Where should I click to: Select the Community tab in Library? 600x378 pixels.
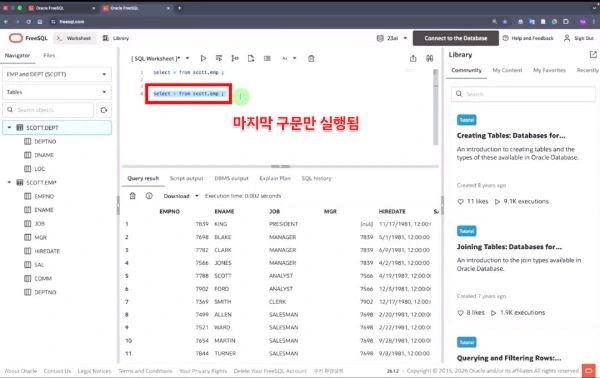466,70
